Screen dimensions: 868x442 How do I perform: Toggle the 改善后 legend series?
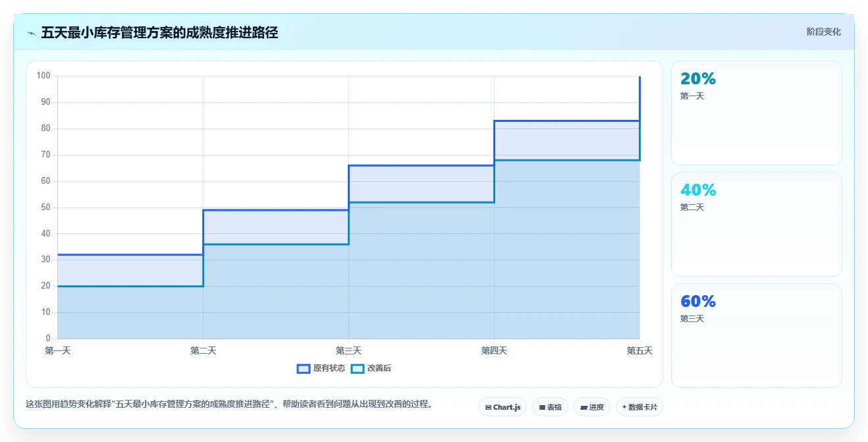click(x=371, y=368)
